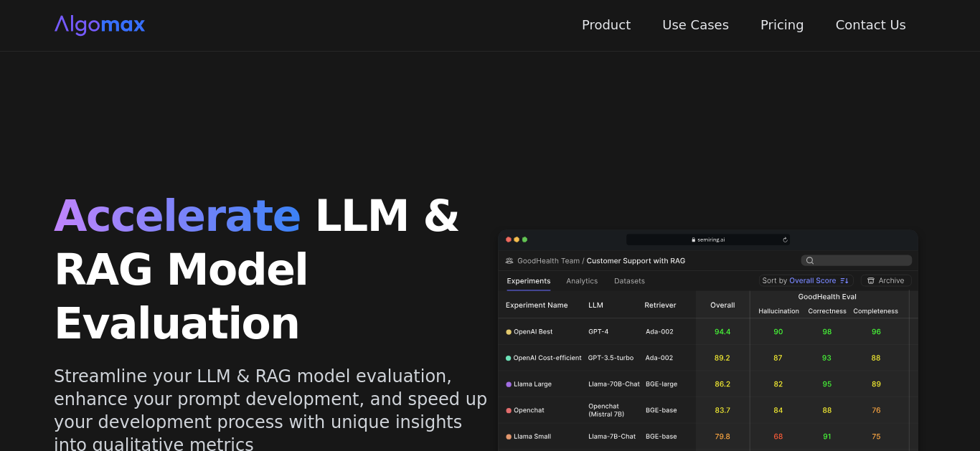Click the 94.4 overall score
Image resolution: width=980 pixels, height=451 pixels.
722,332
